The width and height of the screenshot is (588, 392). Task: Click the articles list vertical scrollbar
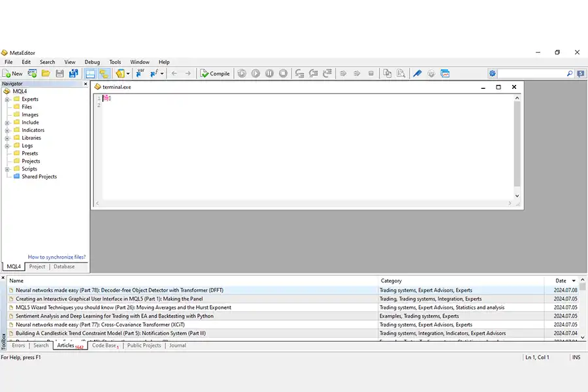582,308
